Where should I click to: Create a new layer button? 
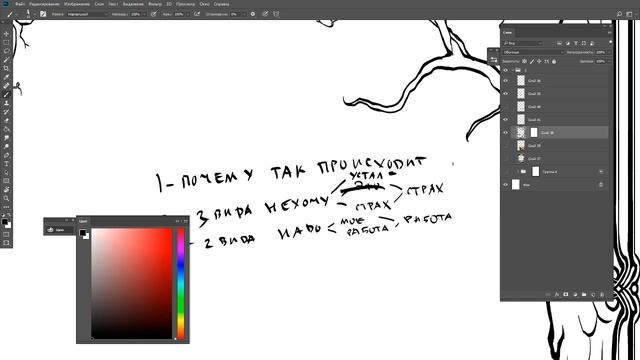pyautogui.click(x=593, y=294)
